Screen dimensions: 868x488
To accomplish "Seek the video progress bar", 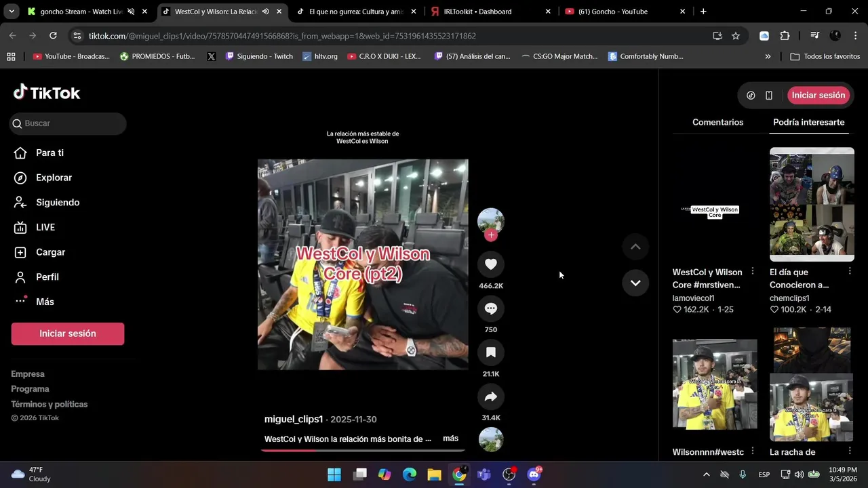I will point(363,450).
